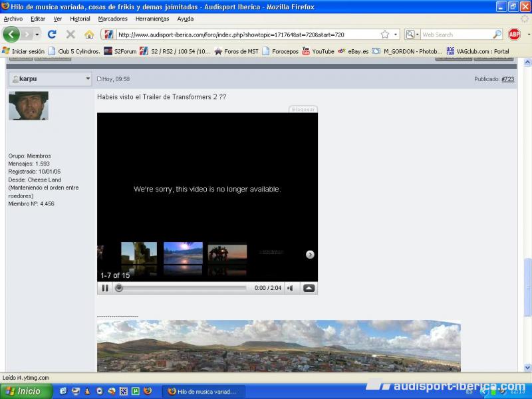Click the video progress seek bar
Image resolution: width=532 pixels, height=399 pixels.
click(183, 288)
